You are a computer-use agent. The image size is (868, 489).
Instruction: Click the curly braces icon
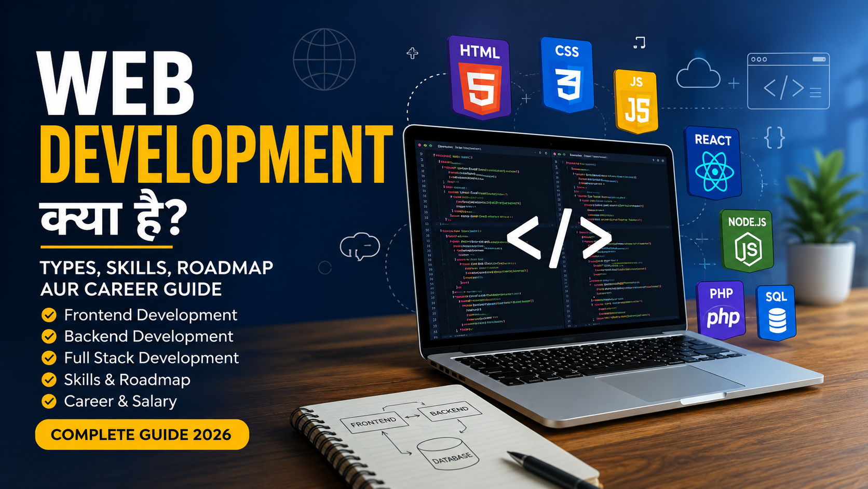tap(774, 138)
